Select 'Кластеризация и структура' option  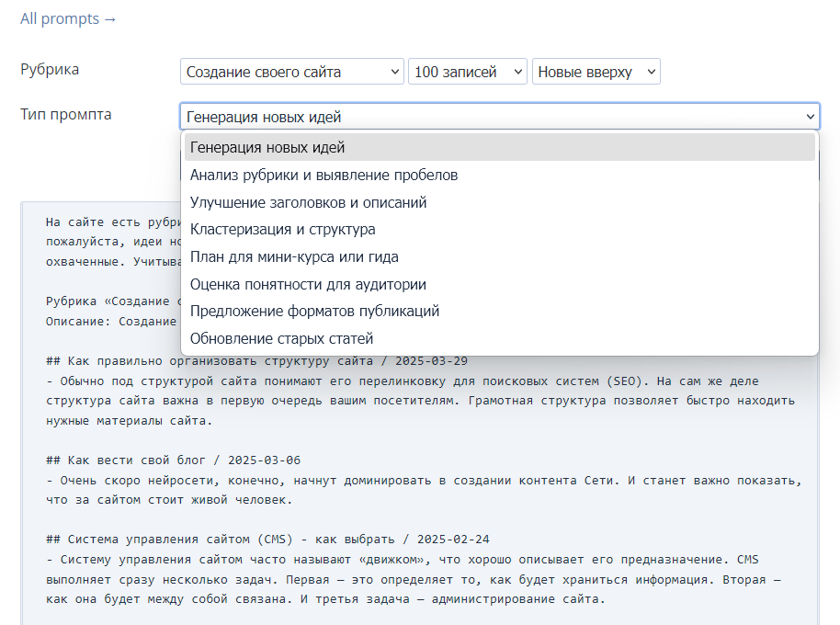(x=500, y=229)
